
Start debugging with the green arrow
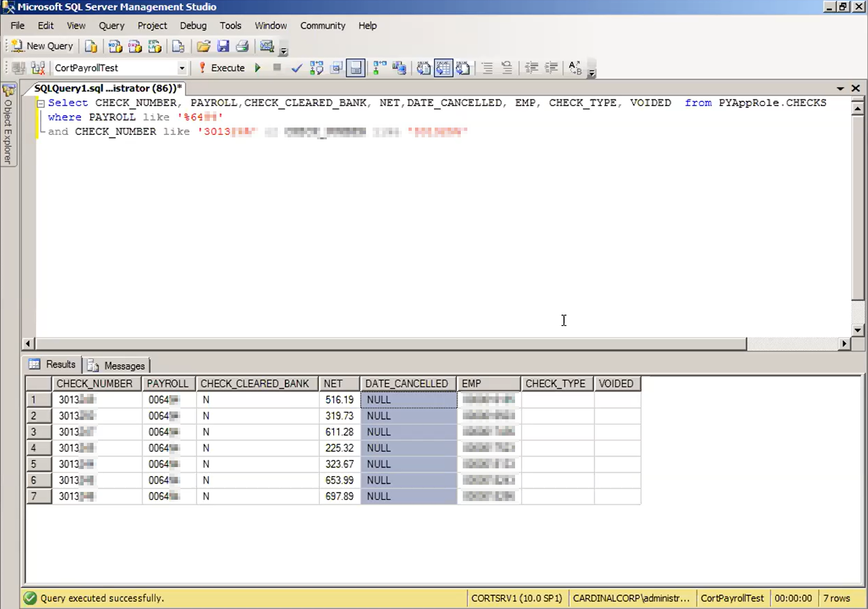click(258, 68)
